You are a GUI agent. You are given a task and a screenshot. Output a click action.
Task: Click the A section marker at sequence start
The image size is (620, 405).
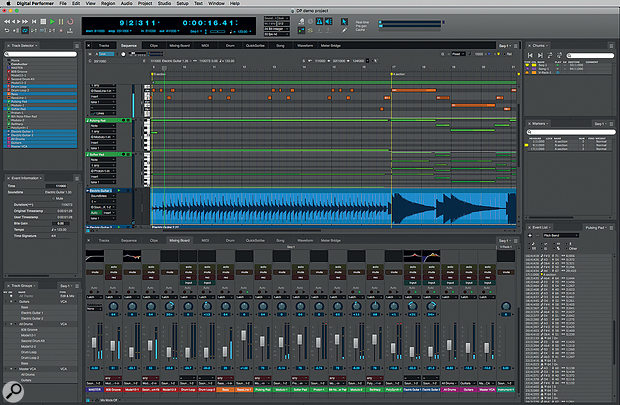pos(159,74)
